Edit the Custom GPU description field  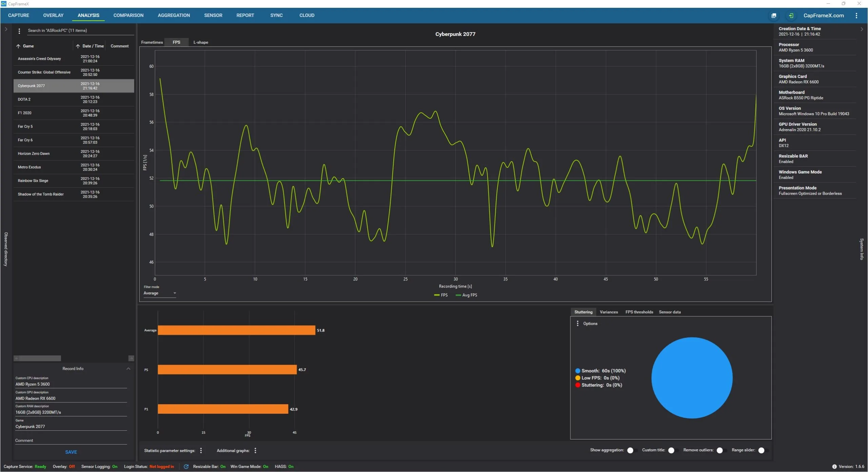71,398
